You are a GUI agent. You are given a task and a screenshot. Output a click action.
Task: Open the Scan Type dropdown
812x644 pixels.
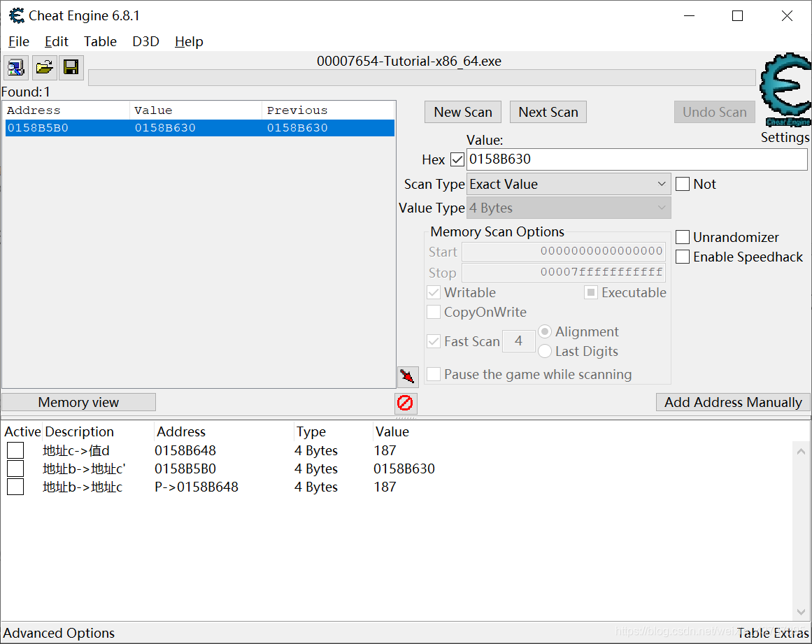[569, 185]
